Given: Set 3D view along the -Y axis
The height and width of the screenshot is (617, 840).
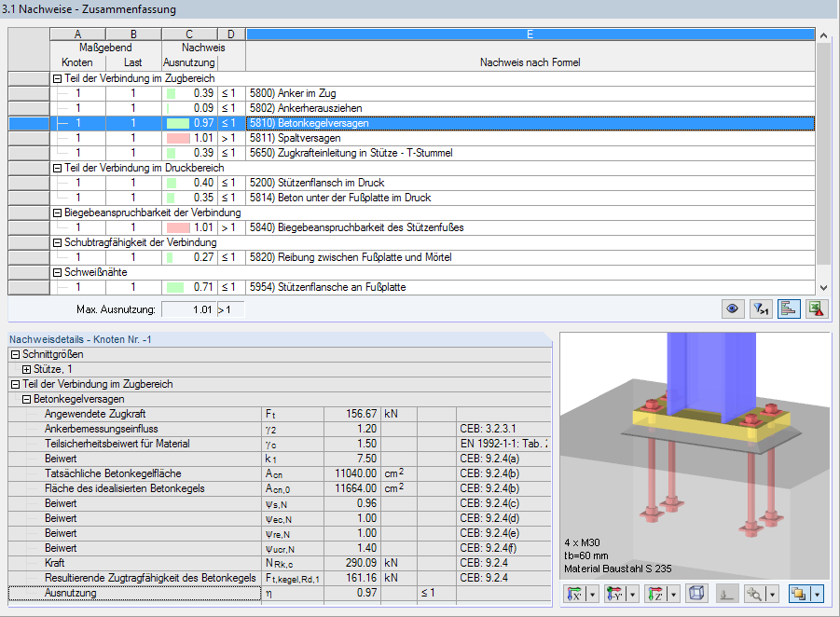Looking at the screenshot, I should point(614,594).
